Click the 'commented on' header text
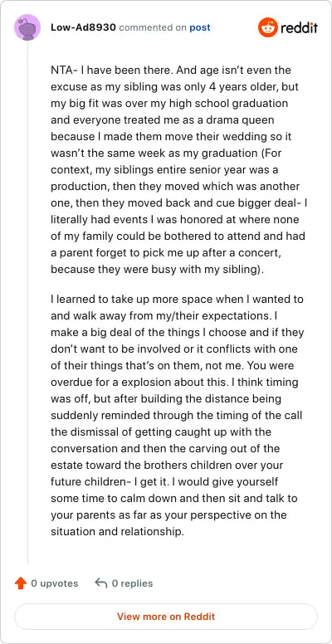The width and height of the screenshot is (332, 644). (x=153, y=27)
